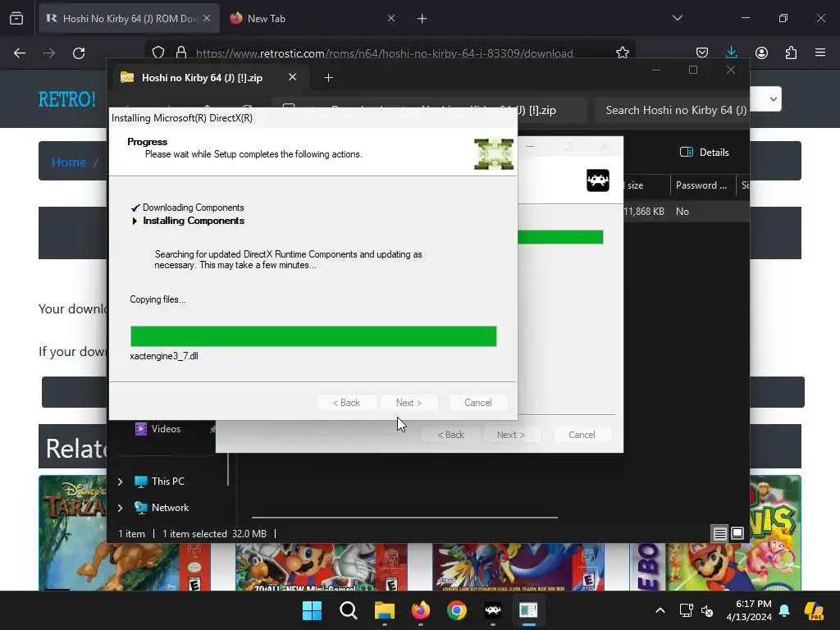Viewport: 840px width, 630px height.
Task: Click the DirectX logo icon in installer header
Action: pos(493,154)
